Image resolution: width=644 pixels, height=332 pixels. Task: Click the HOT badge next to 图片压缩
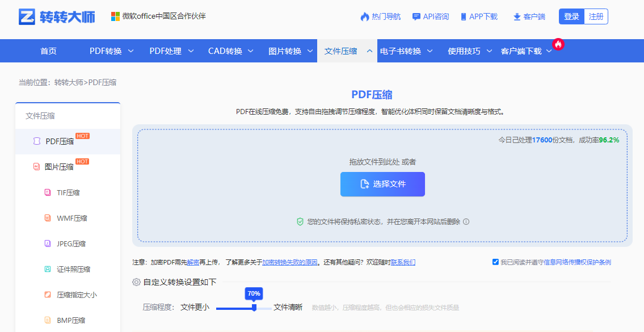click(x=82, y=162)
